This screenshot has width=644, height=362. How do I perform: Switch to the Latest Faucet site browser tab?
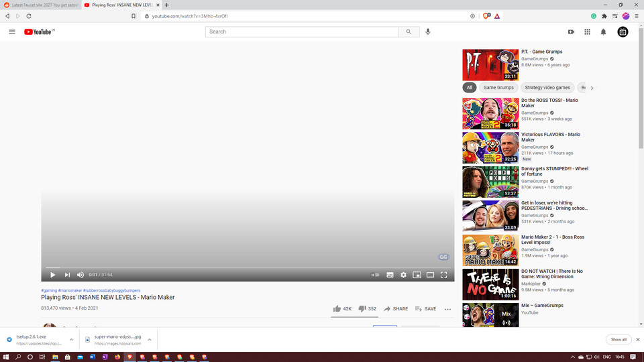point(41,5)
